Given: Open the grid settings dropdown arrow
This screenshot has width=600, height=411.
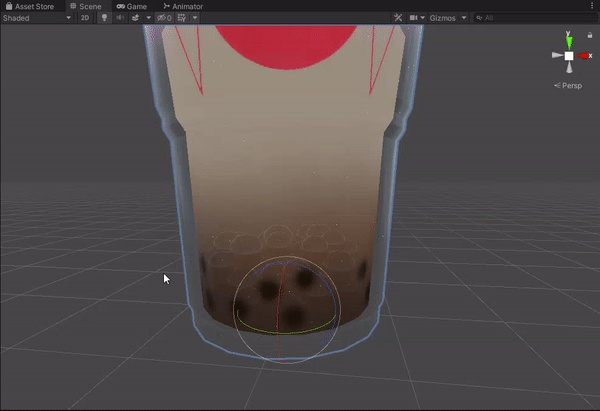Looking at the screenshot, I should point(195,18).
